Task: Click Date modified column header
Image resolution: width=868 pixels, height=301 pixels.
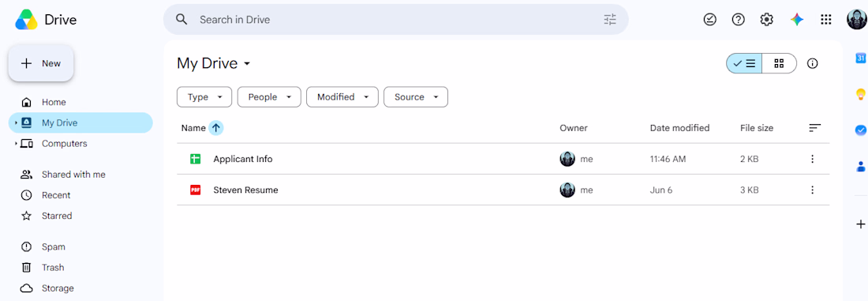Action: (679, 128)
